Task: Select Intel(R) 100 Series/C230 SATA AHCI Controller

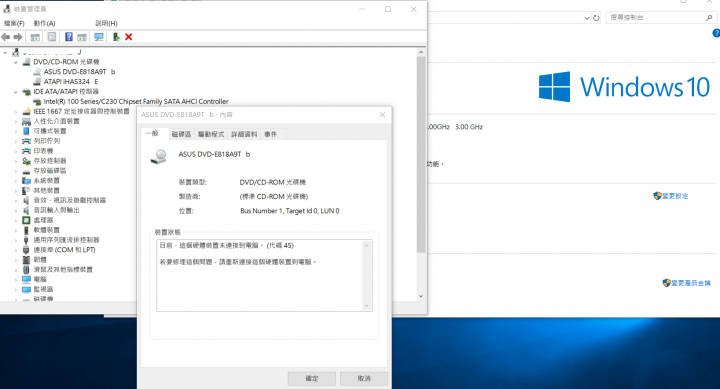Action: (136, 101)
